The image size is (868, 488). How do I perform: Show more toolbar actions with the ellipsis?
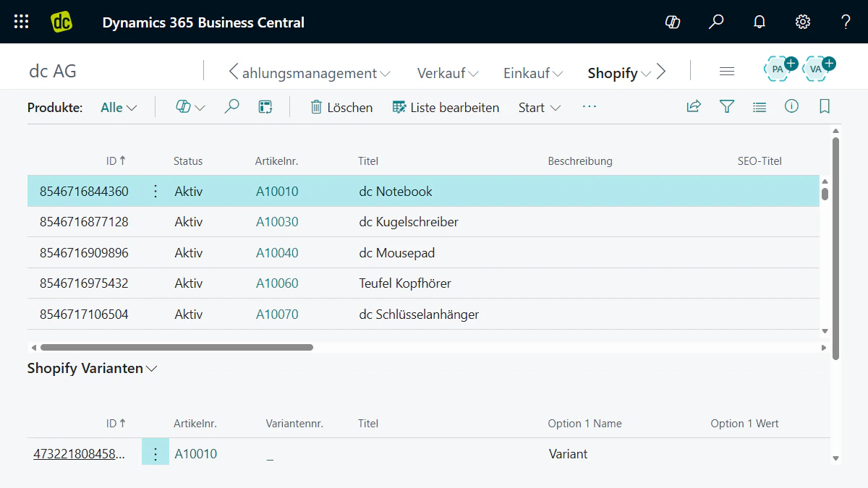click(590, 107)
